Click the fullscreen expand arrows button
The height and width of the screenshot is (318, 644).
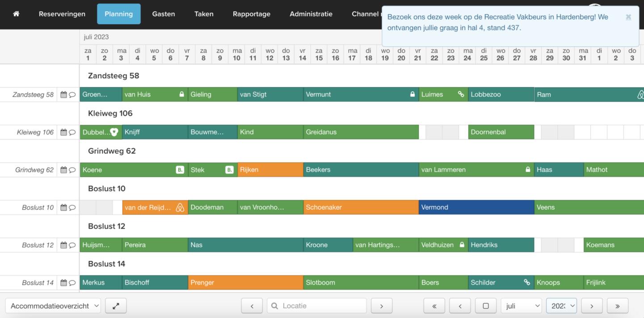tap(116, 306)
